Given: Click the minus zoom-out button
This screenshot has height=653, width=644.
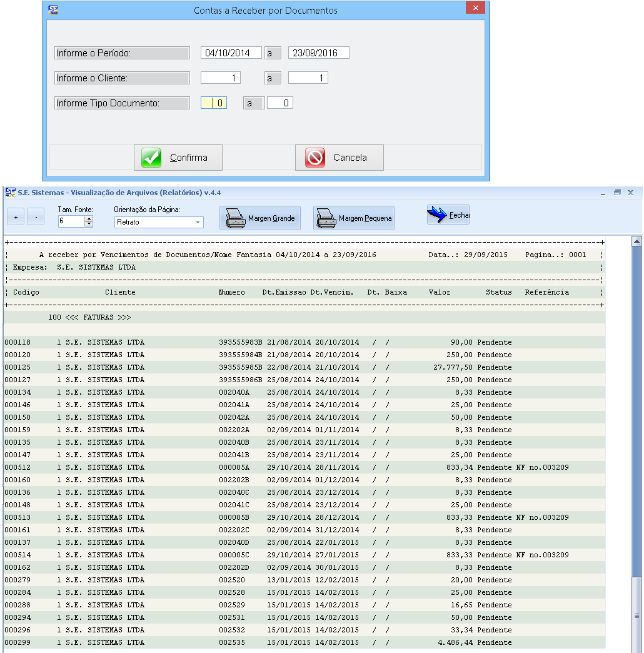Looking at the screenshot, I should point(36,217).
